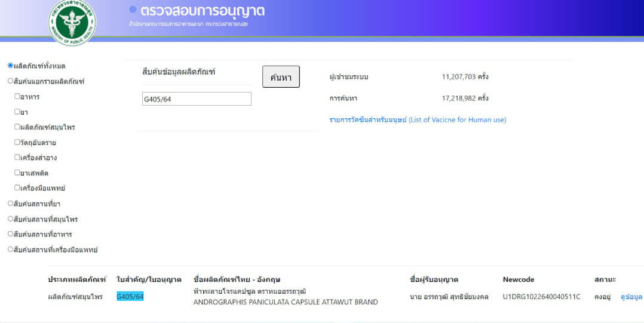Check the ผลิตภัณฑ์สมุนไพร checkbox
The height and width of the screenshot is (323, 644).
[17, 127]
